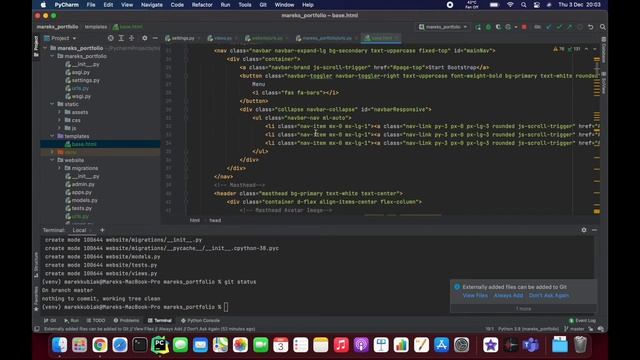Expand the css folder

tap(60, 120)
